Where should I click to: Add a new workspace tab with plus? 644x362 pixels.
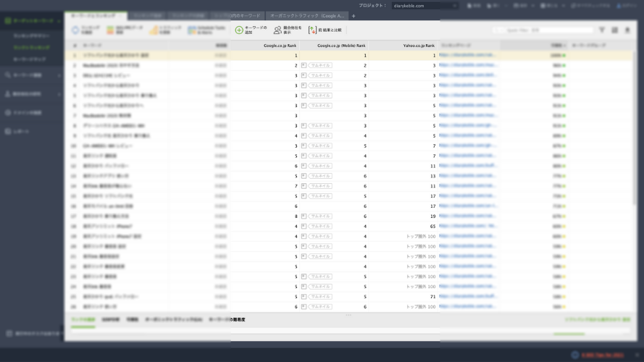pos(354,16)
